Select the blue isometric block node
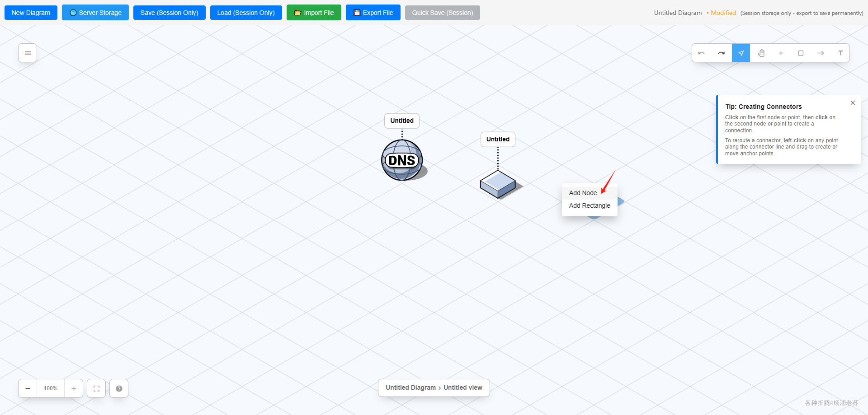868x415 pixels. point(498,184)
